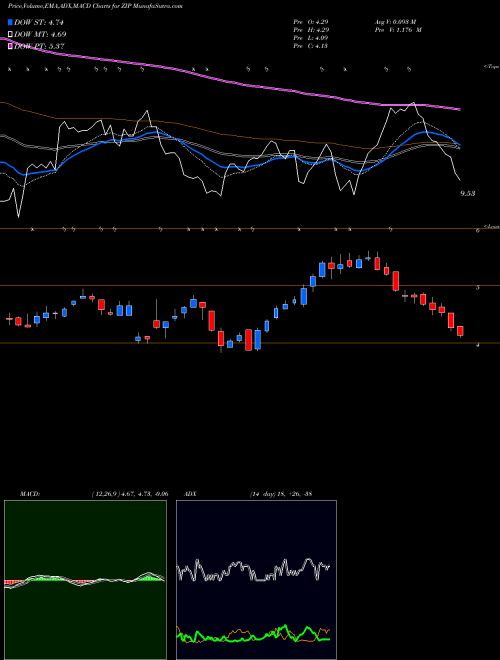Click the 'Avg V: 0.093 M' volume text
The height and width of the screenshot is (660, 500).
point(395,22)
